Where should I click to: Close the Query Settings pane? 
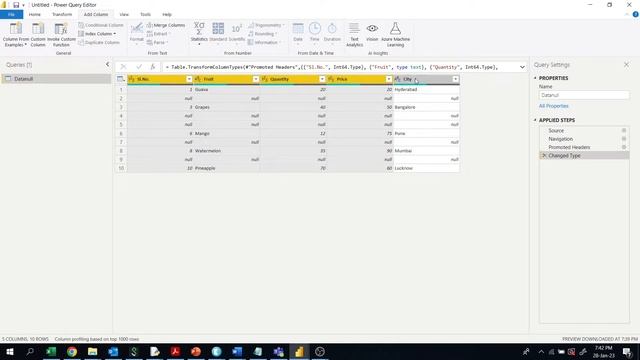click(627, 64)
